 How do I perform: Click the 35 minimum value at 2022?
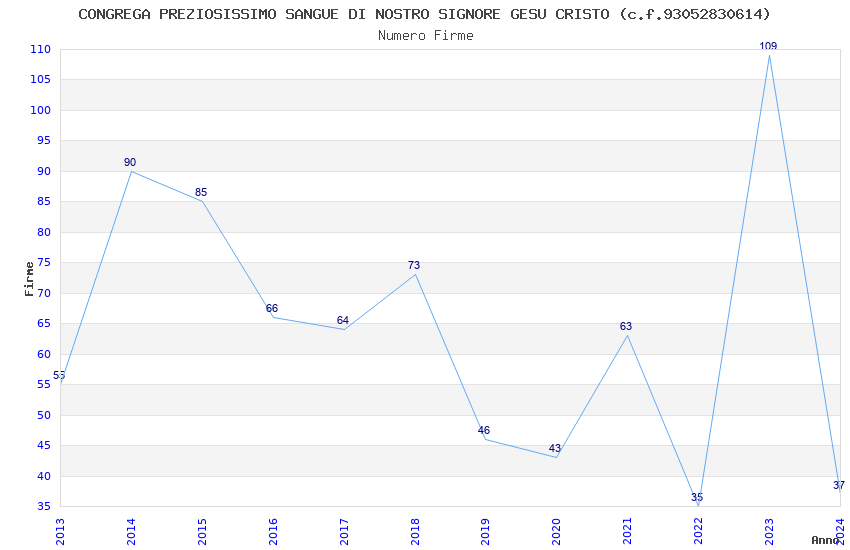(x=697, y=497)
